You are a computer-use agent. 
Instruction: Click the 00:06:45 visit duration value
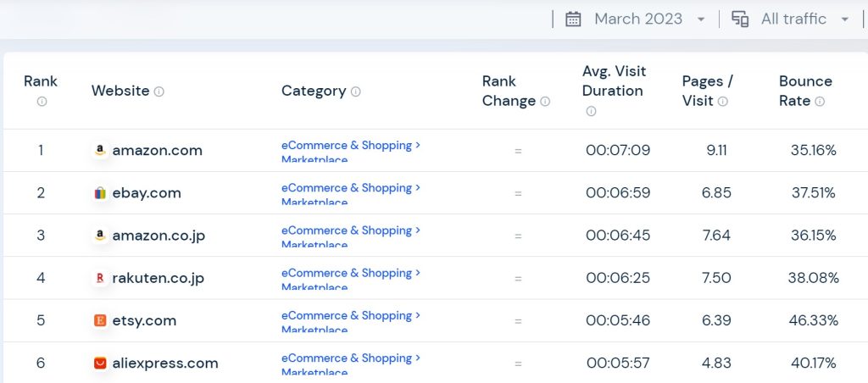618,236
